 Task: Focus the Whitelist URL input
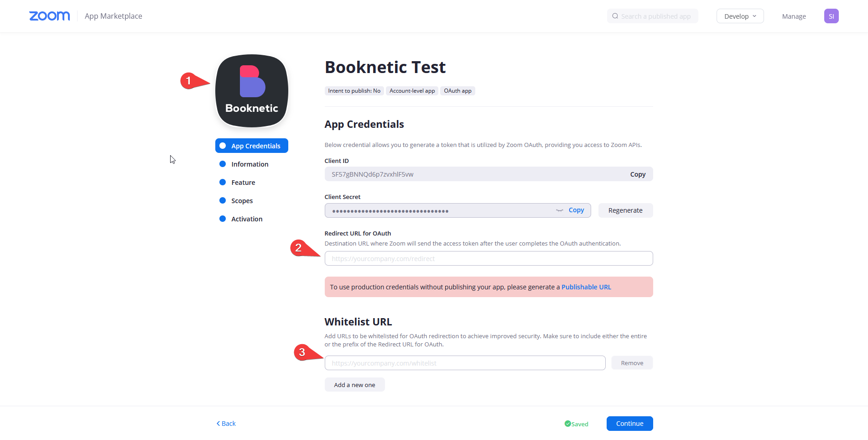(x=465, y=363)
